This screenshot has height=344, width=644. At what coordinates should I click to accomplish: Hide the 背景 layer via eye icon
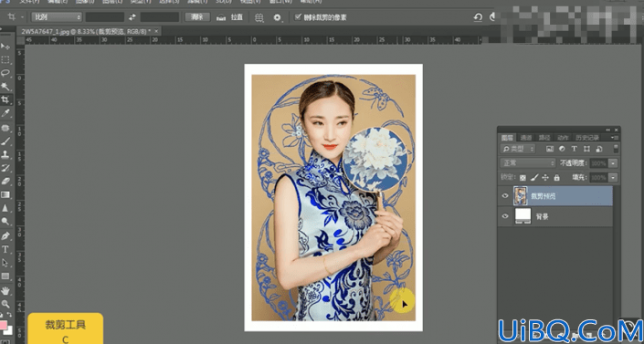[505, 216]
